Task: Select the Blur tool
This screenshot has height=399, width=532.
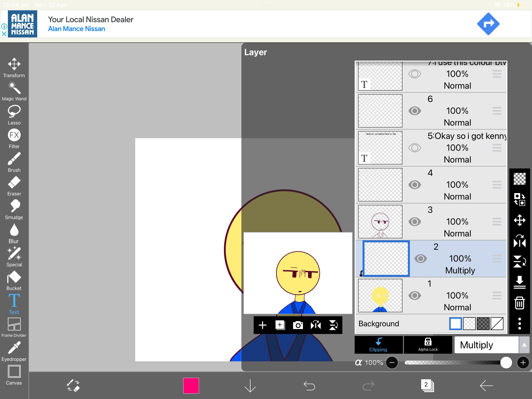Action: pyautogui.click(x=14, y=233)
